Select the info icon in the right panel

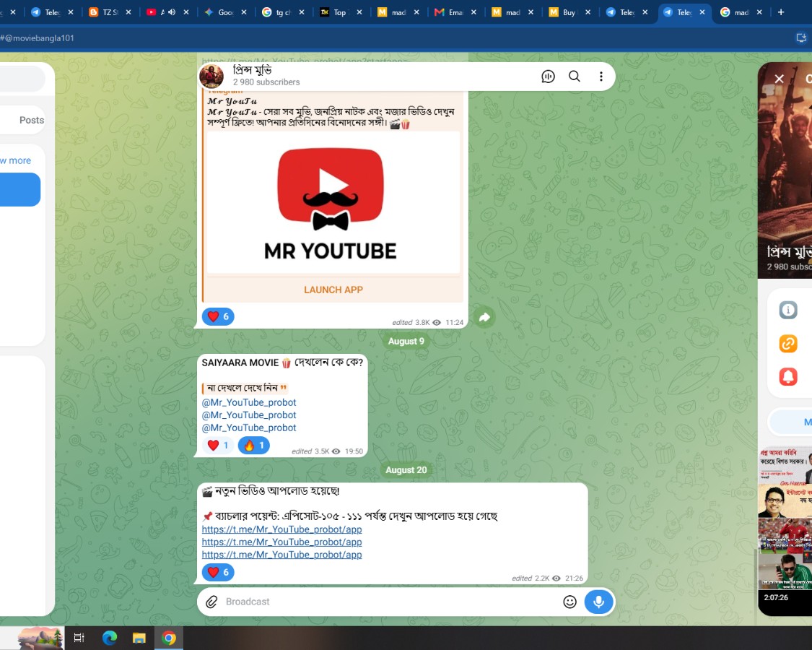pos(788,310)
